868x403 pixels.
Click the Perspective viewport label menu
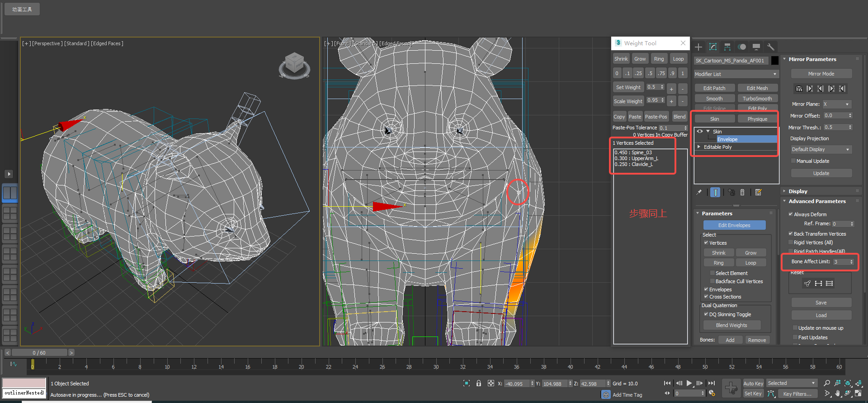pos(47,43)
